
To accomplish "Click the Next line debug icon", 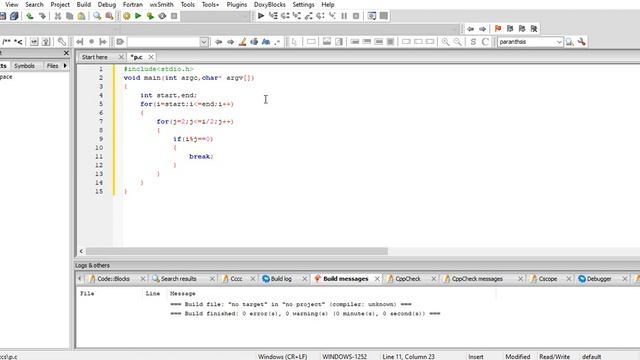I will click(x=285, y=16).
